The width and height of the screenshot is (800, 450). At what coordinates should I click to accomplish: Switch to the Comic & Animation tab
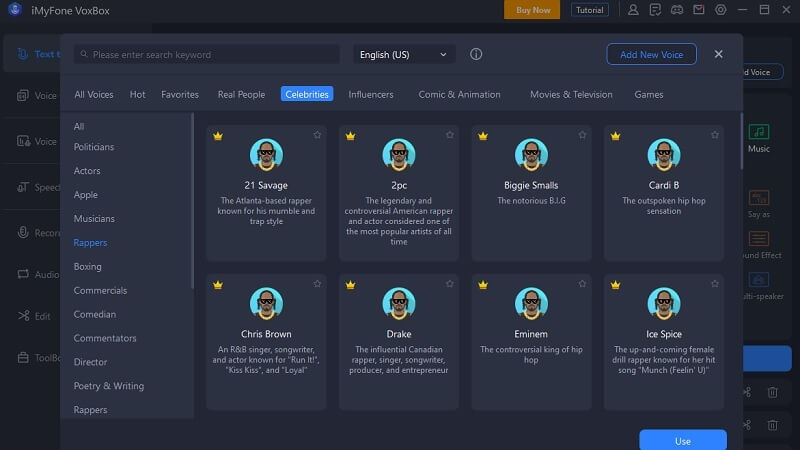459,94
